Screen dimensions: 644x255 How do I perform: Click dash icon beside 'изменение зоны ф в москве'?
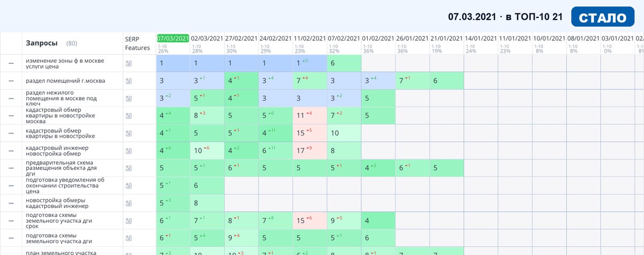tap(11, 63)
